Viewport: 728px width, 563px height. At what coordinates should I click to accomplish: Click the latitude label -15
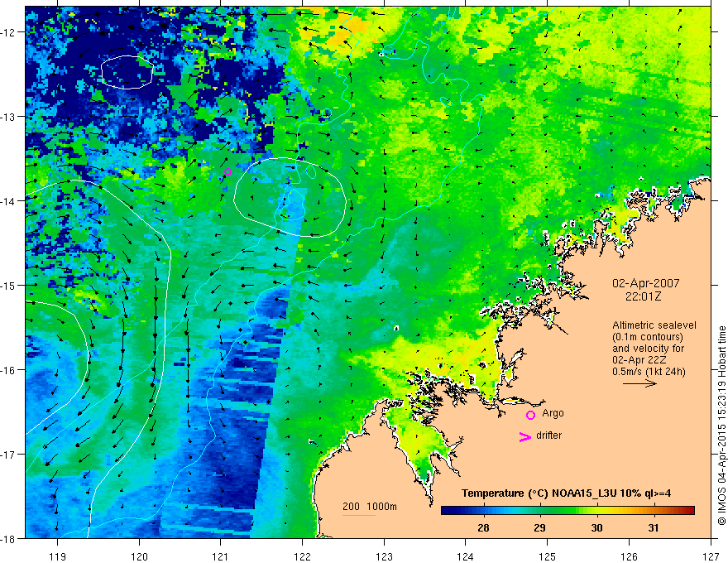(x=9, y=286)
